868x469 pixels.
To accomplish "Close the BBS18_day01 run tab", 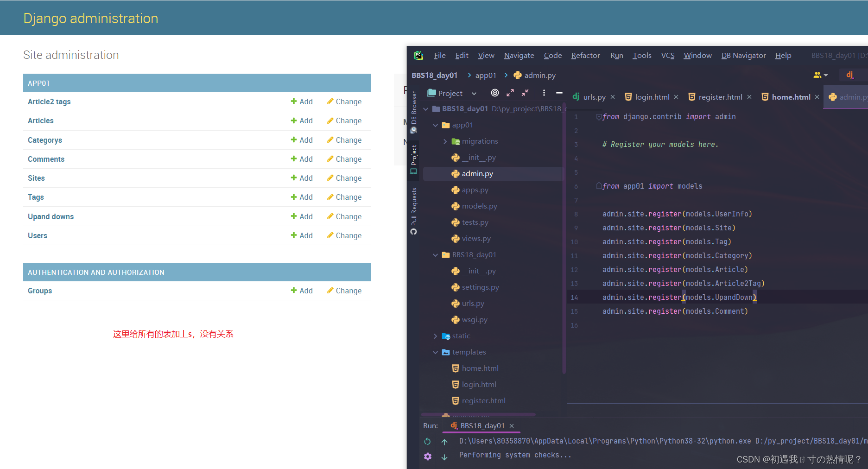I will pyautogui.click(x=512, y=426).
